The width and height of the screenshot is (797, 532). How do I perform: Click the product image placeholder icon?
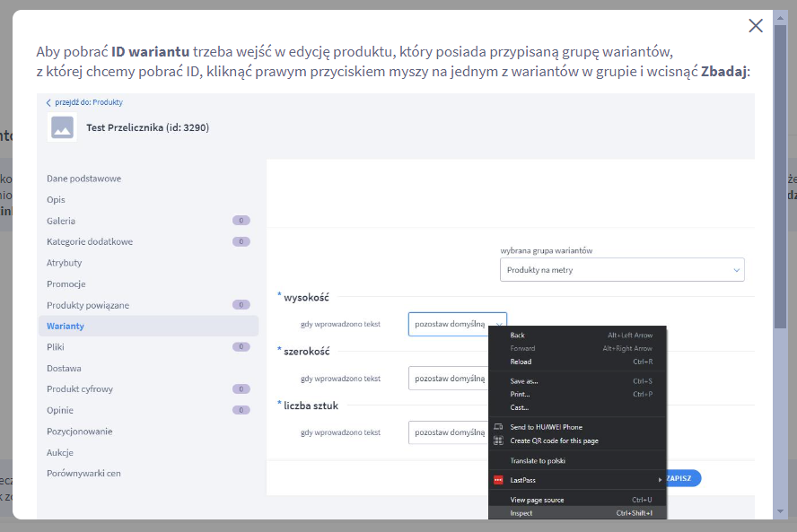point(61,127)
